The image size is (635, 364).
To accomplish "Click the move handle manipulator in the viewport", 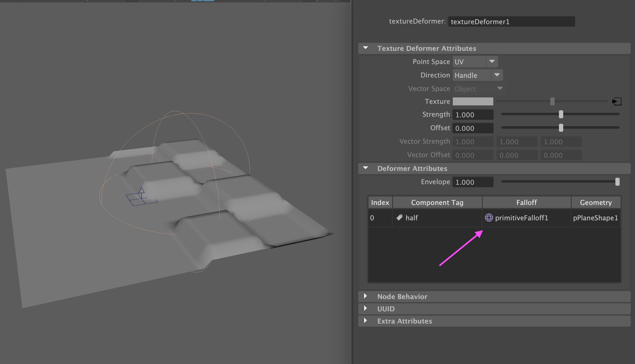I will click(141, 196).
